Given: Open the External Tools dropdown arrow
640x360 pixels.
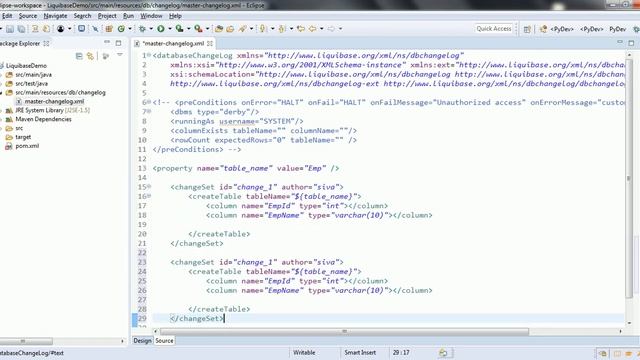Looking at the screenshot, I should click(x=207, y=29).
